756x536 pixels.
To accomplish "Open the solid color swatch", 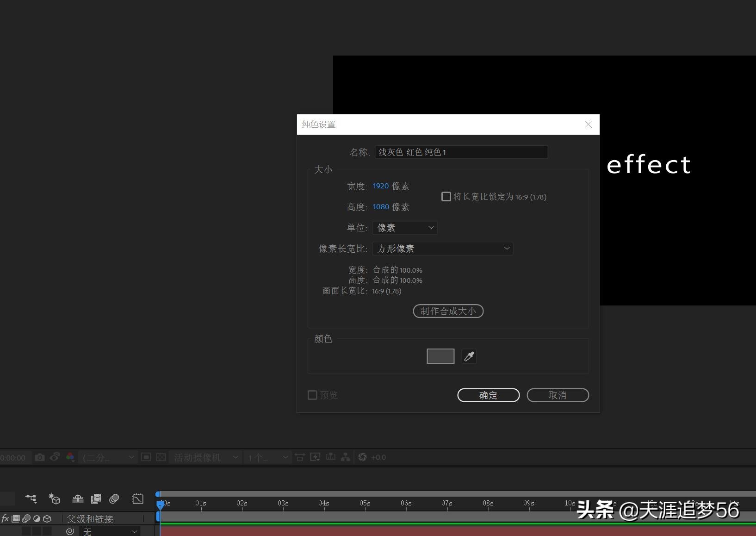I will coord(440,356).
